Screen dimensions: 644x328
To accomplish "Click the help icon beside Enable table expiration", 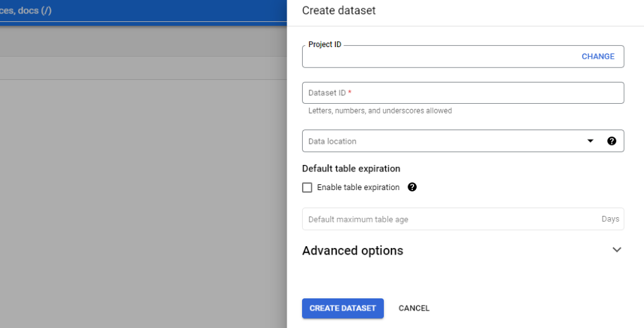I will 412,187.
